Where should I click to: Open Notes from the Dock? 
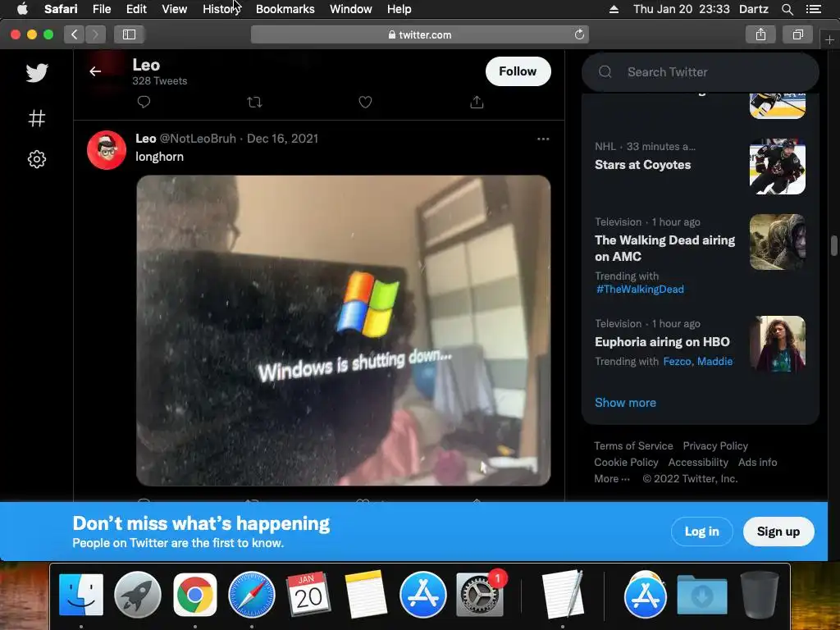click(x=365, y=595)
